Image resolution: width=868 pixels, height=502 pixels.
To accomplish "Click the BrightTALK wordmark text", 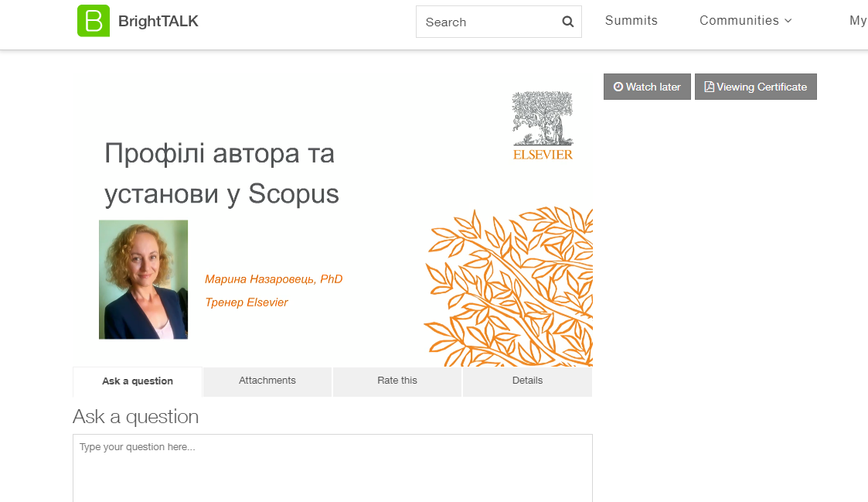I will click(158, 21).
